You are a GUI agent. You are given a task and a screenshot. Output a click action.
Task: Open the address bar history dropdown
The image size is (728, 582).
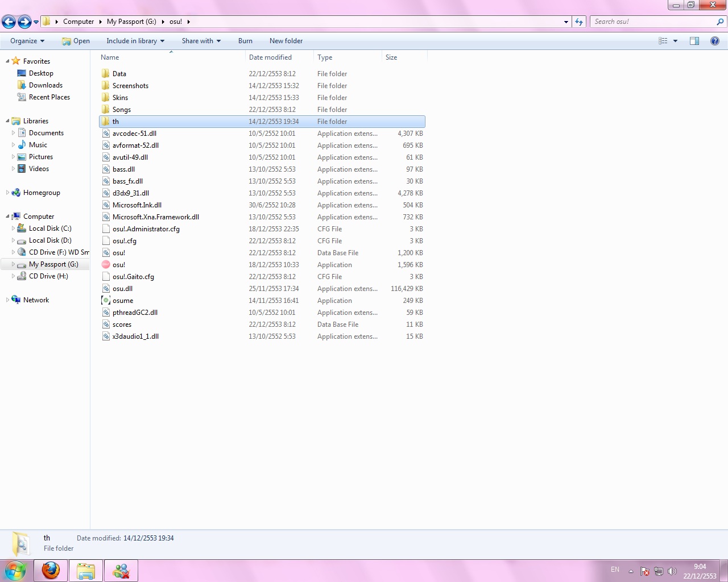[x=566, y=22]
